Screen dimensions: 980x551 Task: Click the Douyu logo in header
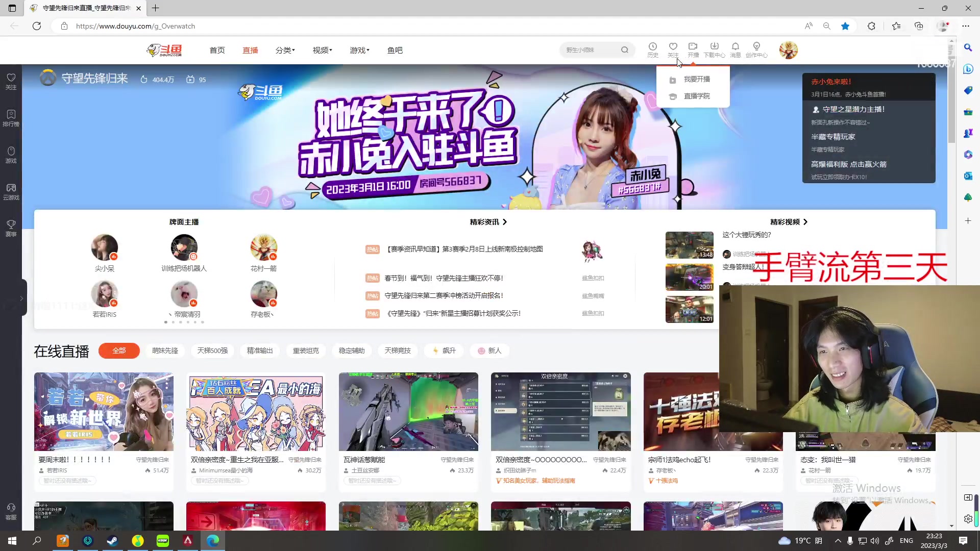164,50
